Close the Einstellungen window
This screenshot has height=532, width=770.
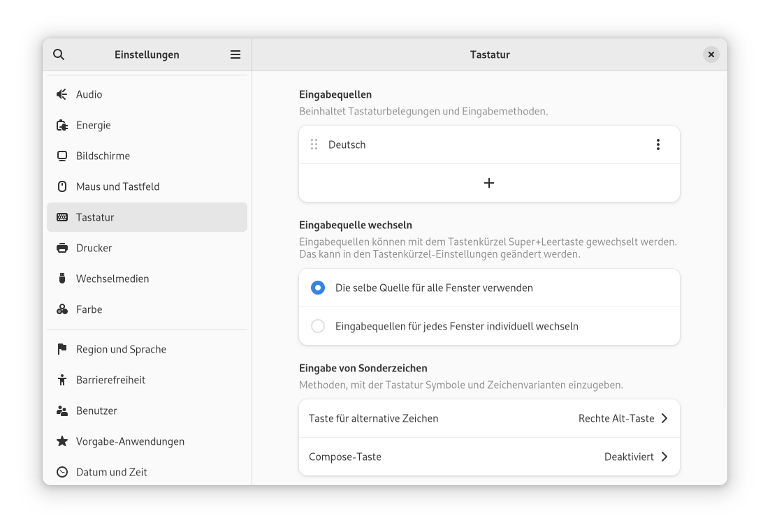point(711,54)
